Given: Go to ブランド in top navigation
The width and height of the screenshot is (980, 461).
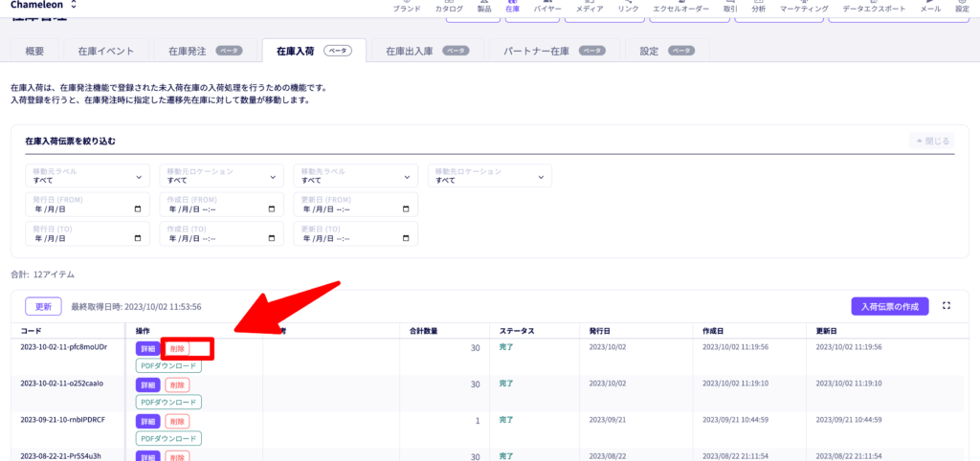Looking at the screenshot, I should click(407, 8).
